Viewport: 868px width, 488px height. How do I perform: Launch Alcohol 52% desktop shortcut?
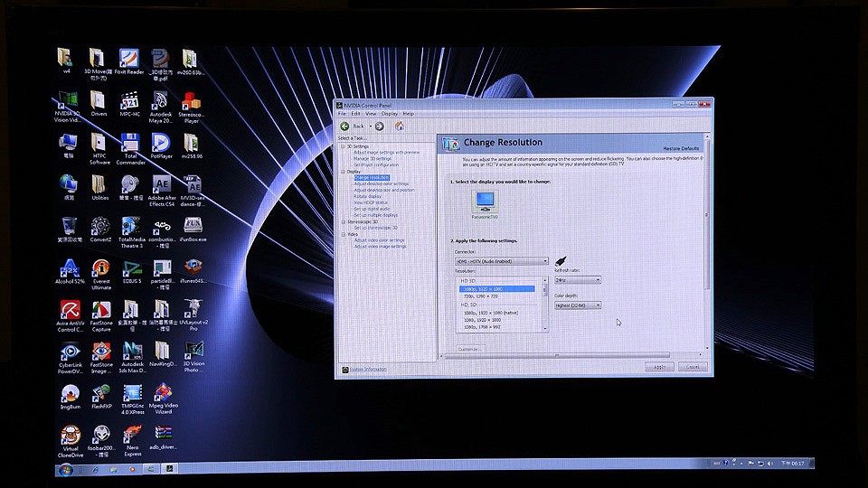pyautogui.click(x=70, y=271)
